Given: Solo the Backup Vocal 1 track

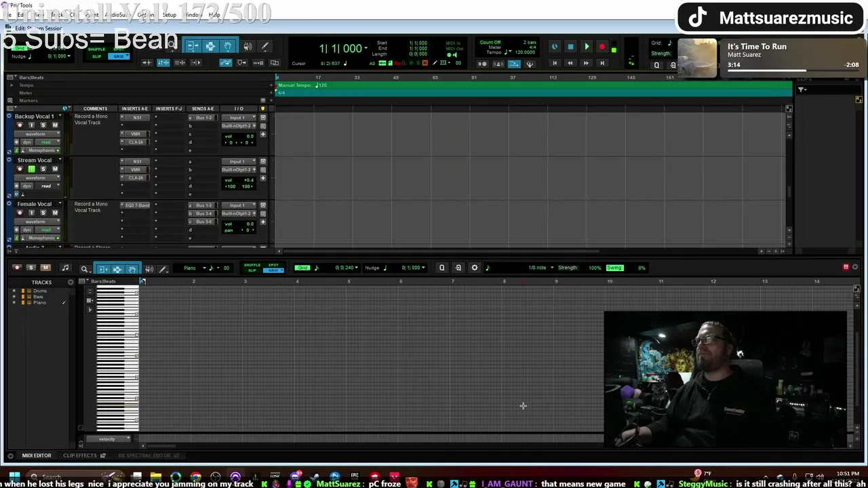Looking at the screenshot, I should tap(43, 125).
